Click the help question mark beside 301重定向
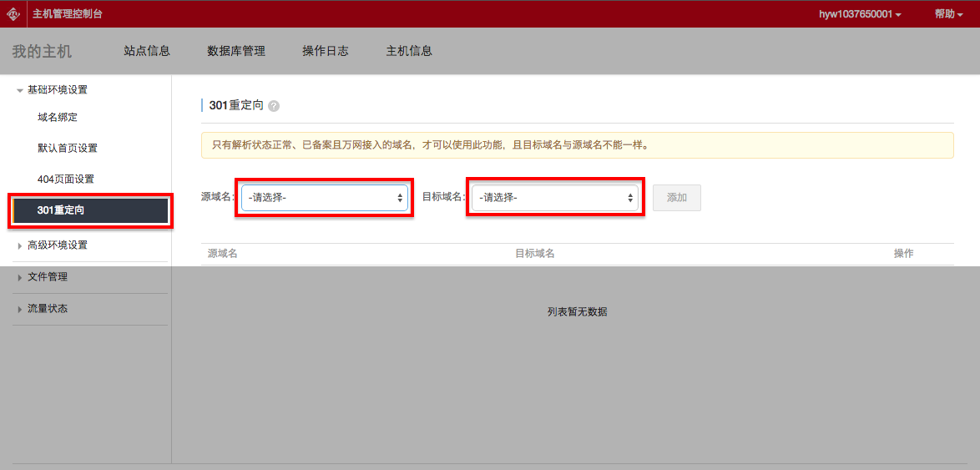The image size is (980, 470). click(275, 106)
